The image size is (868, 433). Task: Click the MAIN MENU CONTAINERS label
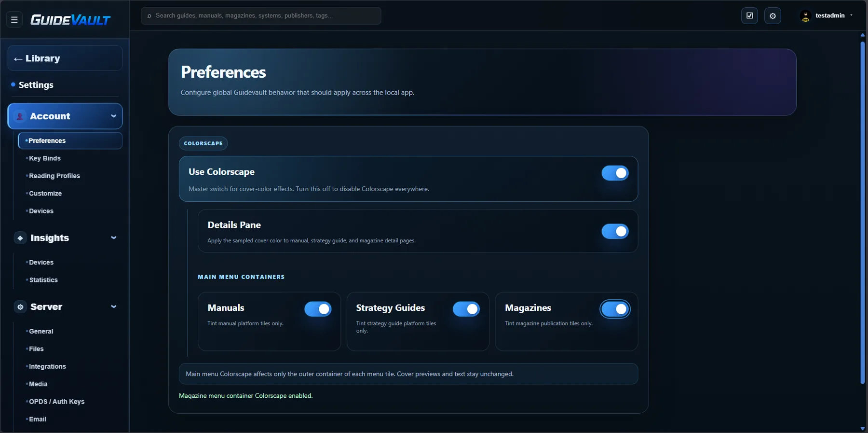pyautogui.click(x=241, y=277)
